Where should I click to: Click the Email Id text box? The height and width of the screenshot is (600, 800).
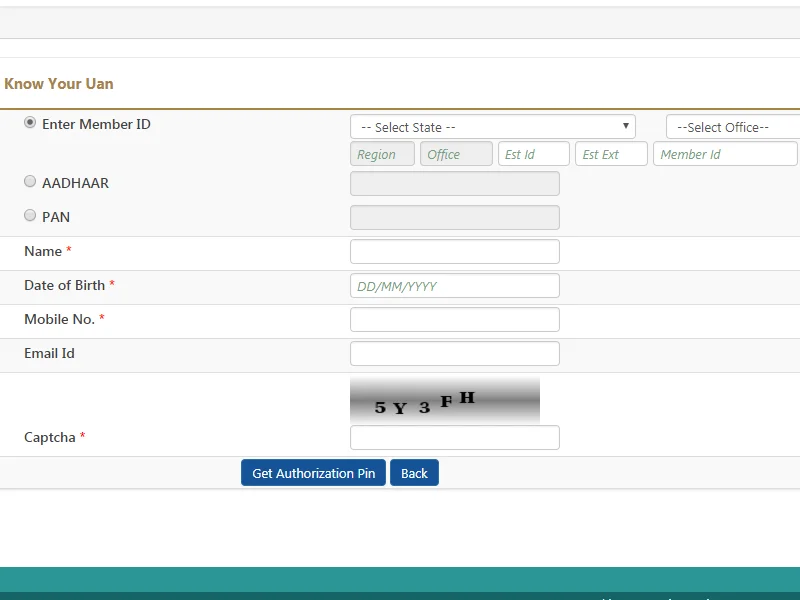point(455,354)
